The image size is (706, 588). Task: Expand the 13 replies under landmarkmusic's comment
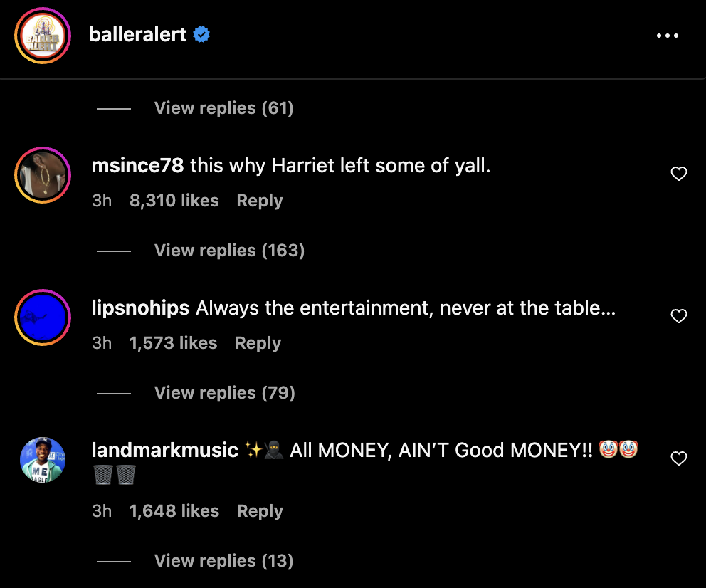pos(223,561)
